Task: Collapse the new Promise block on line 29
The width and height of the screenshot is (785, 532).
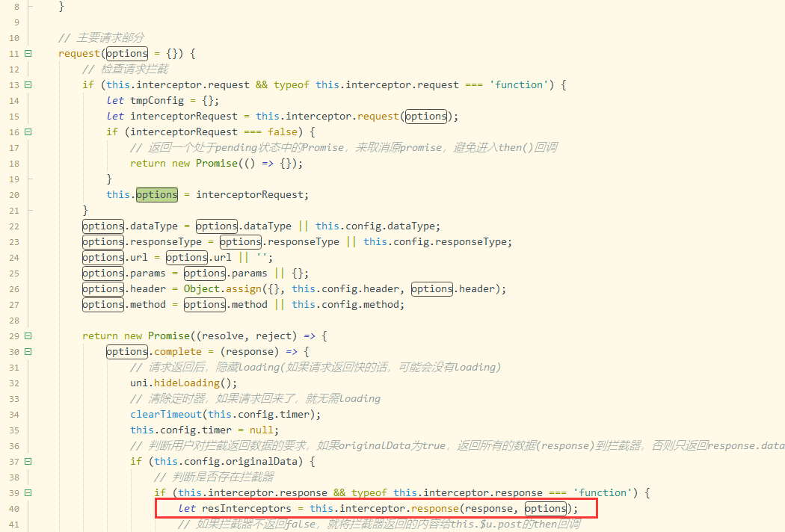Action: pyautogui.click(x=28, y=336)
